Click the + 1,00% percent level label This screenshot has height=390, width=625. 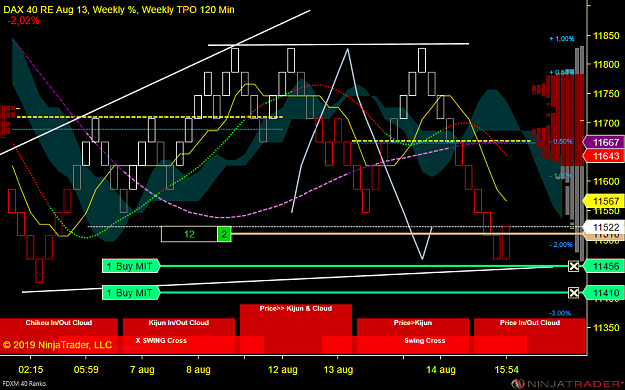point(562,39)
